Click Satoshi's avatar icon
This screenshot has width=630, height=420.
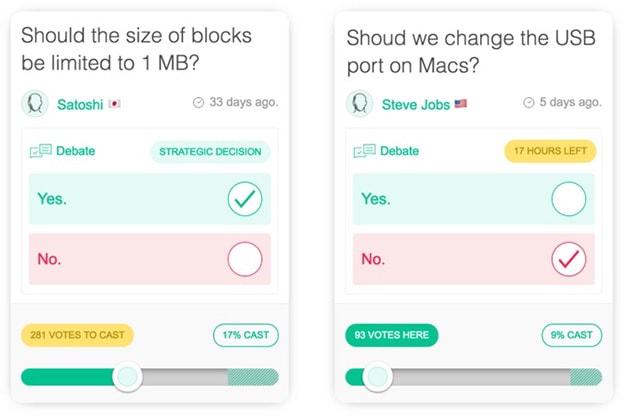pos(35,104)
